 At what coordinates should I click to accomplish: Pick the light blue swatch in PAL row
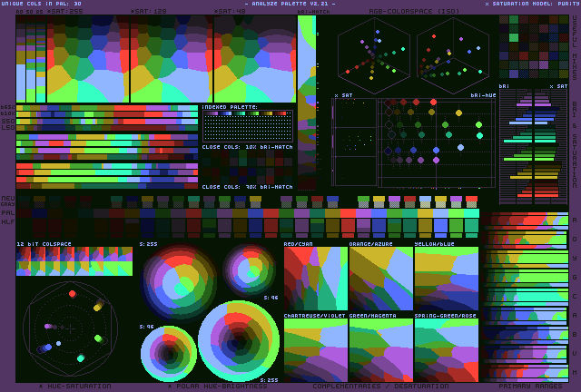[440, 213]
